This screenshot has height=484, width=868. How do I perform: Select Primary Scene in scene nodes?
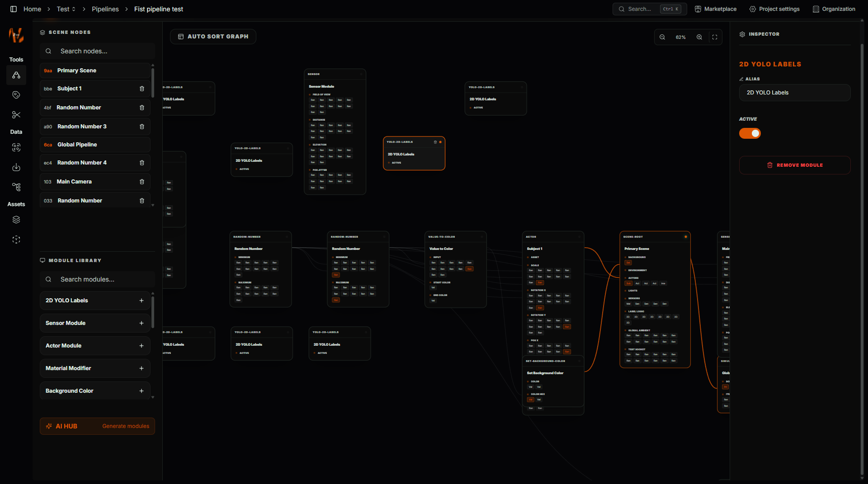(x=95, y=70)
